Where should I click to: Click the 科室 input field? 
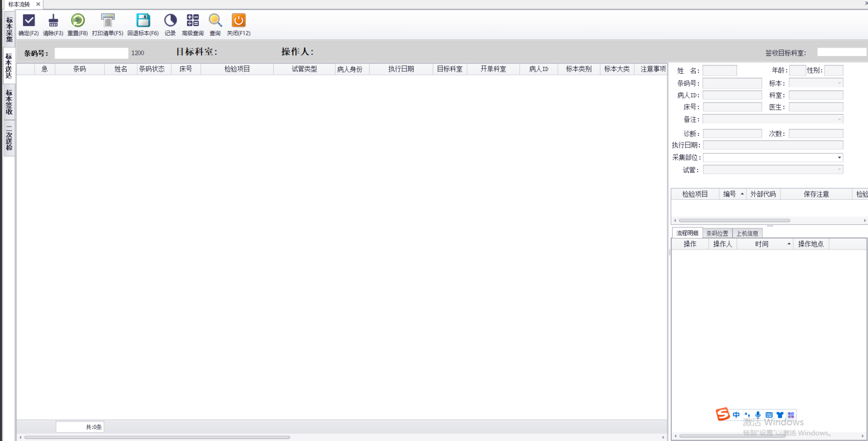coord(816,95)
